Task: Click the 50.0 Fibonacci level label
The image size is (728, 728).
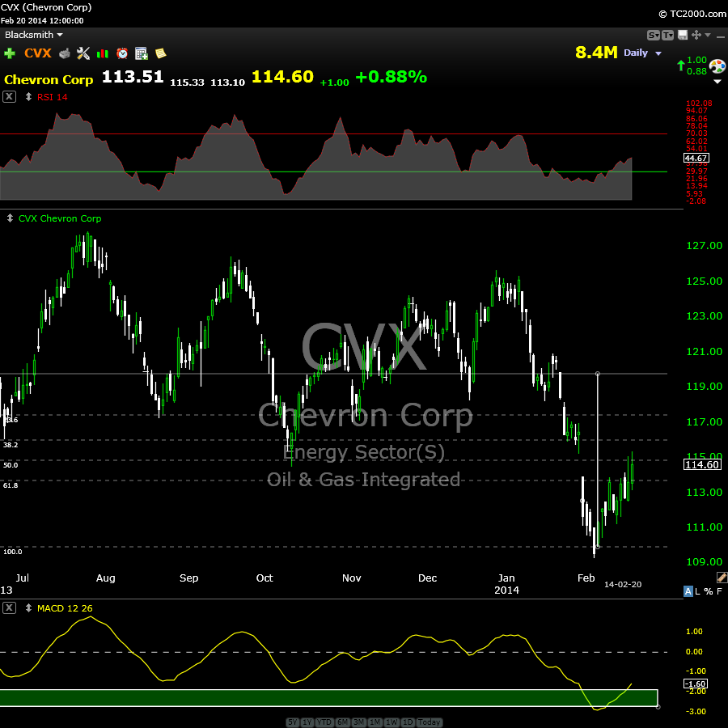Action: click(x=11, y=465)
